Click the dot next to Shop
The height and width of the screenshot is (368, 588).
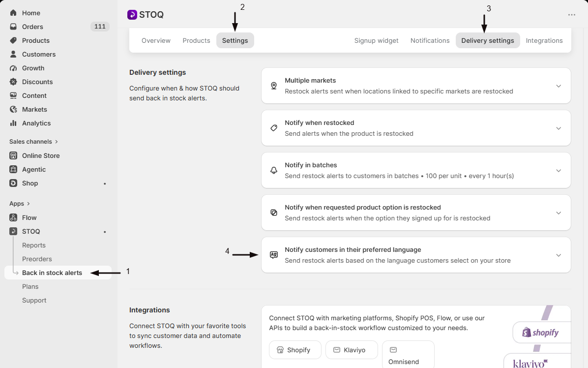pos(105,184)
